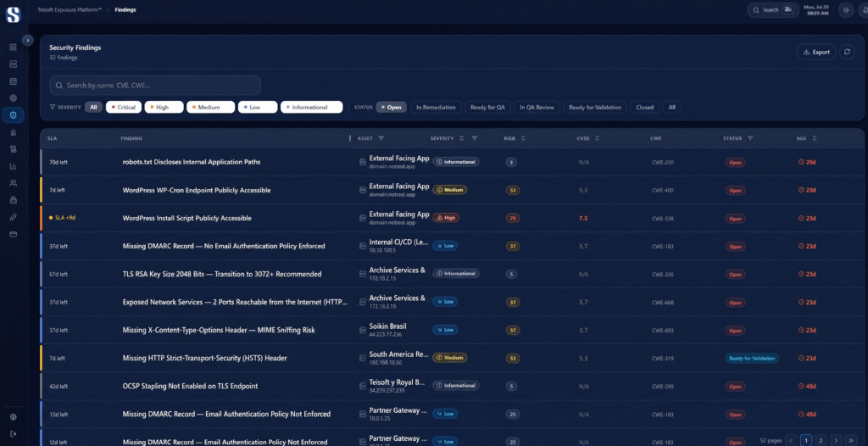Open OCSP Stapling Not Enabled finding
The height and width of the screenshot is (446, 868).
pyautogui.click(x=191, y=386)
